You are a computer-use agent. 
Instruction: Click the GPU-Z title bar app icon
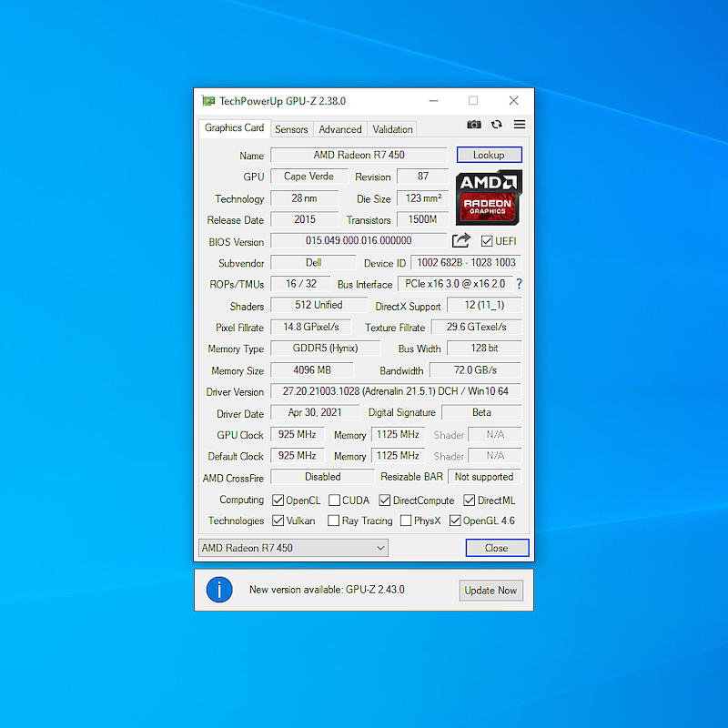pos(208,101)
